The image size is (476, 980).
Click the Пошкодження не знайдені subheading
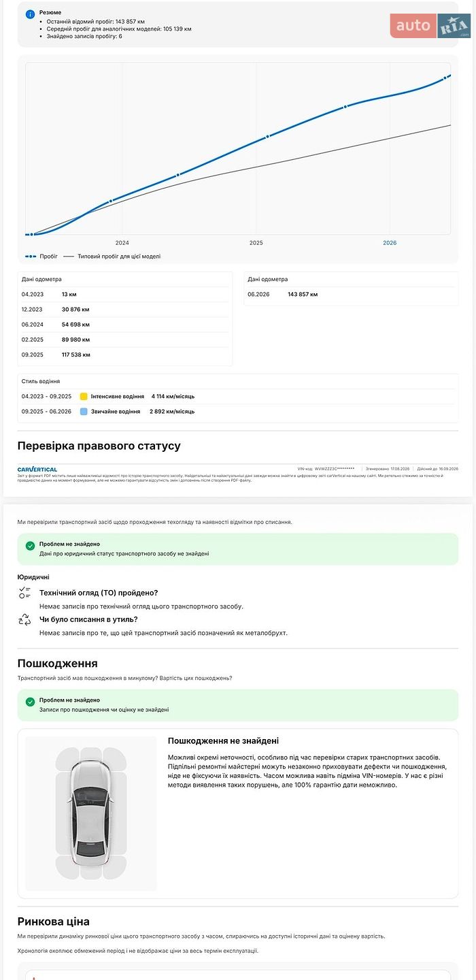(224, 741)
